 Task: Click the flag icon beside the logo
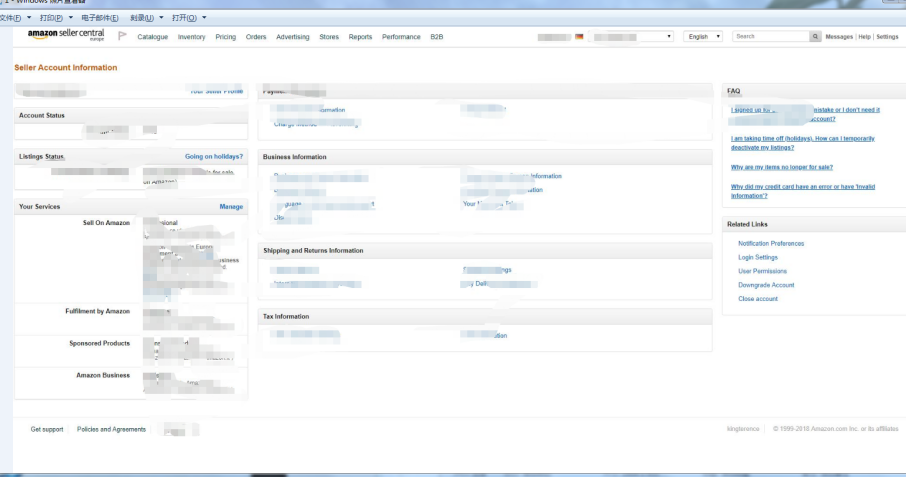click(x=122, y=36)
